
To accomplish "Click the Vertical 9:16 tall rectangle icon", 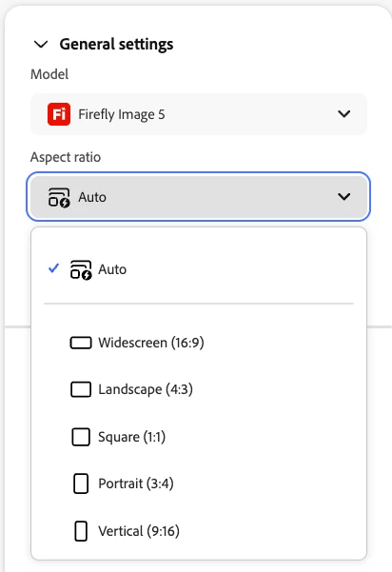I will [81, 531].
